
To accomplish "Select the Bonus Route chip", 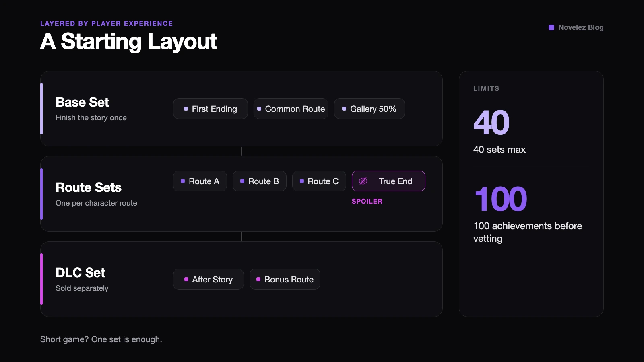I will [x=285, y=279].
